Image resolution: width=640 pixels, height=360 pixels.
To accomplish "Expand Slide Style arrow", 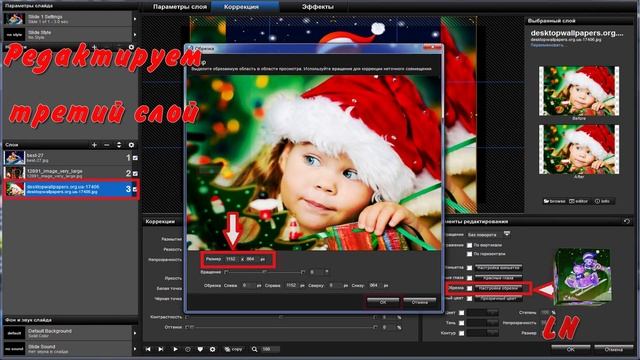I will (x=135, y=34).
